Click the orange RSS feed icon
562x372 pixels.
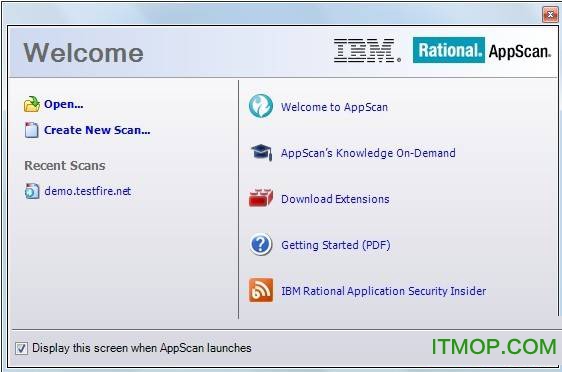[261, 290]
